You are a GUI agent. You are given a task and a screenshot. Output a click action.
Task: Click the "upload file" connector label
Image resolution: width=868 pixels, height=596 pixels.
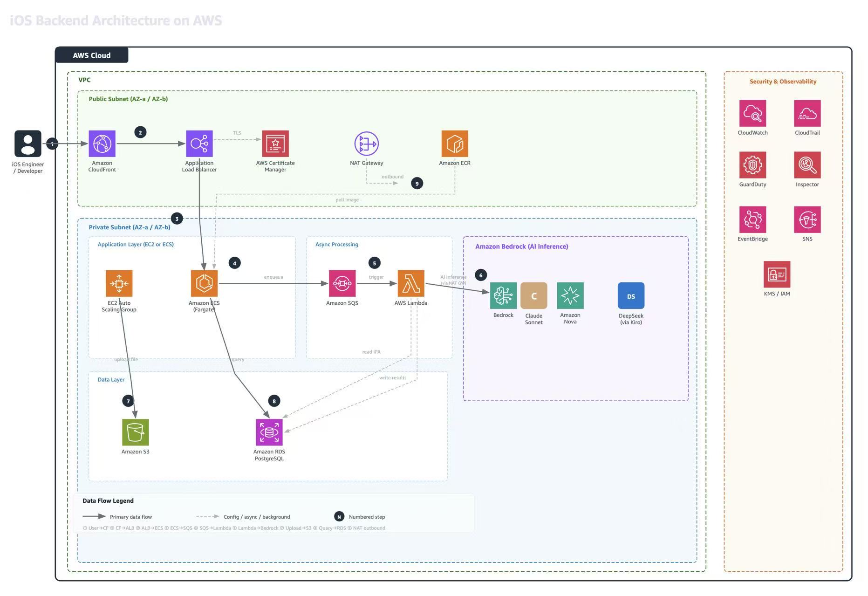126,360
